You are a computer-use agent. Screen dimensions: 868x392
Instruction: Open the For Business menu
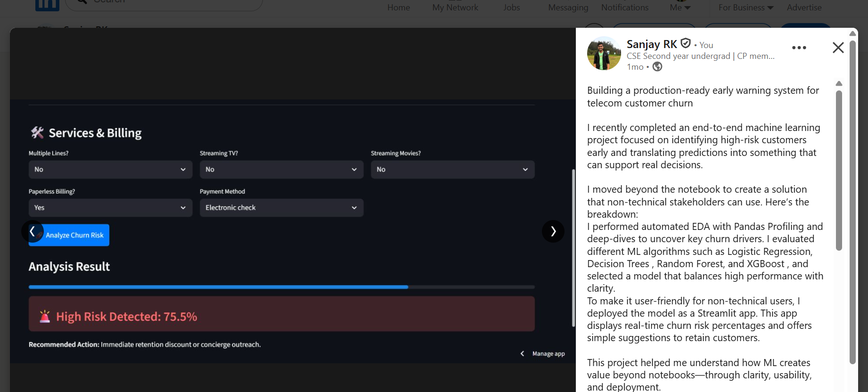[x=745, y=8]
